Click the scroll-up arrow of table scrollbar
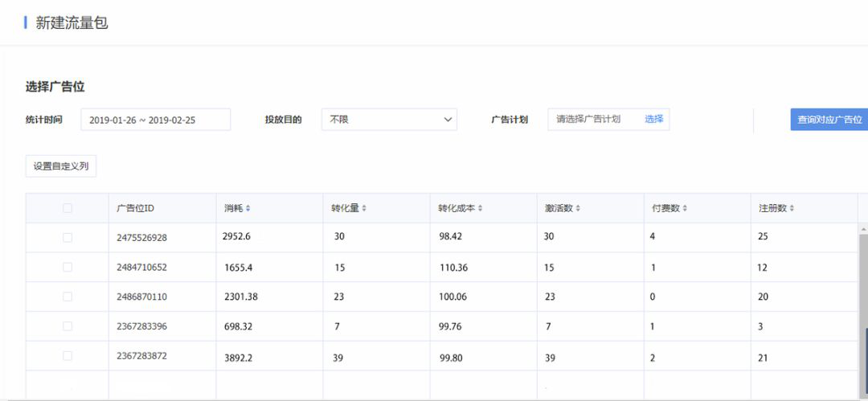Viewport: 868px width, 401px height. pos(863,229)
